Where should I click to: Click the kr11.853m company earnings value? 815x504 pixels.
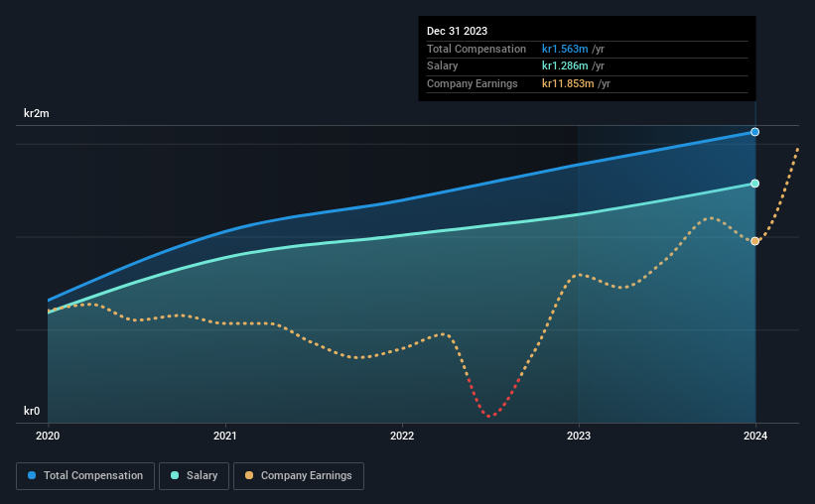pos(568,83)
